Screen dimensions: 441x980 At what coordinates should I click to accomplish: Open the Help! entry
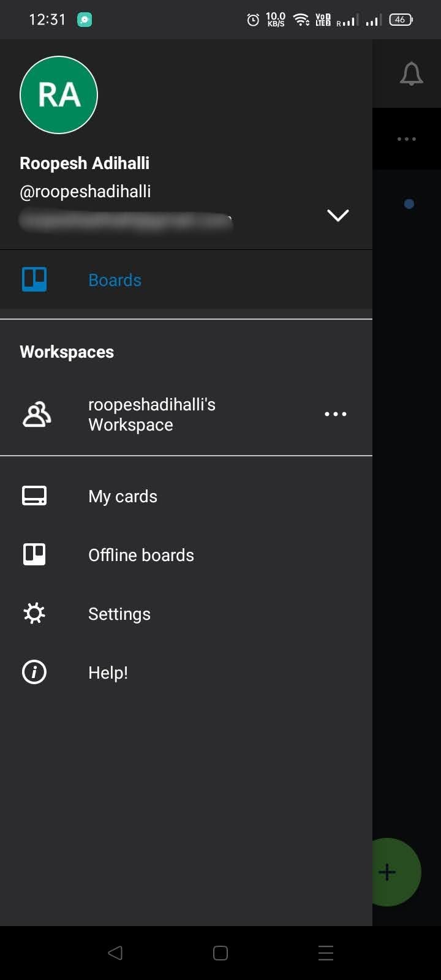(186, 673)
